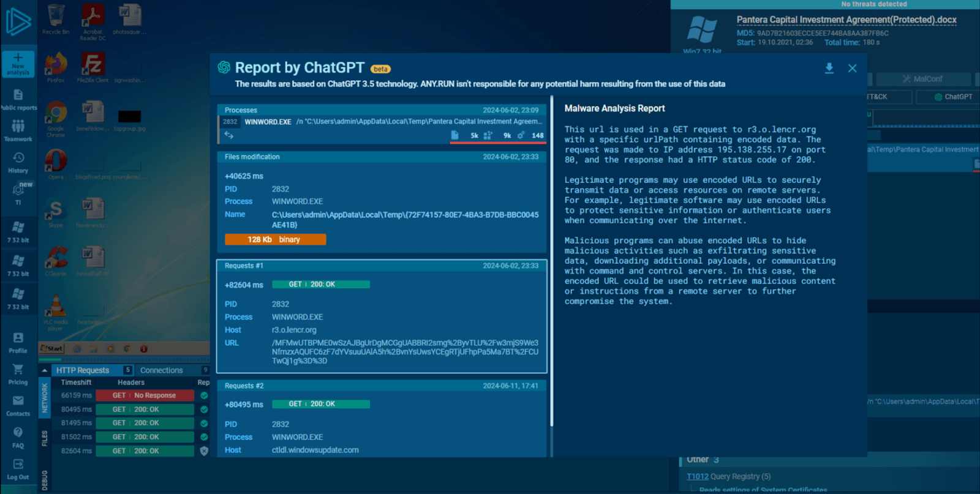The height and width of the screenshot is (494, 980).
Task: Open Contacts page
Action: 18,406
